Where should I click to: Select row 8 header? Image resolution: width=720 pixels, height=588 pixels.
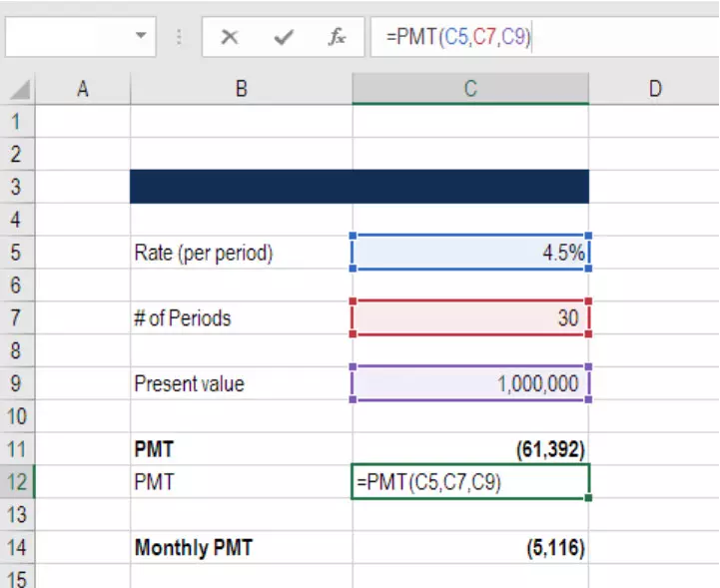pyautogui.click(x=17, y=350)
